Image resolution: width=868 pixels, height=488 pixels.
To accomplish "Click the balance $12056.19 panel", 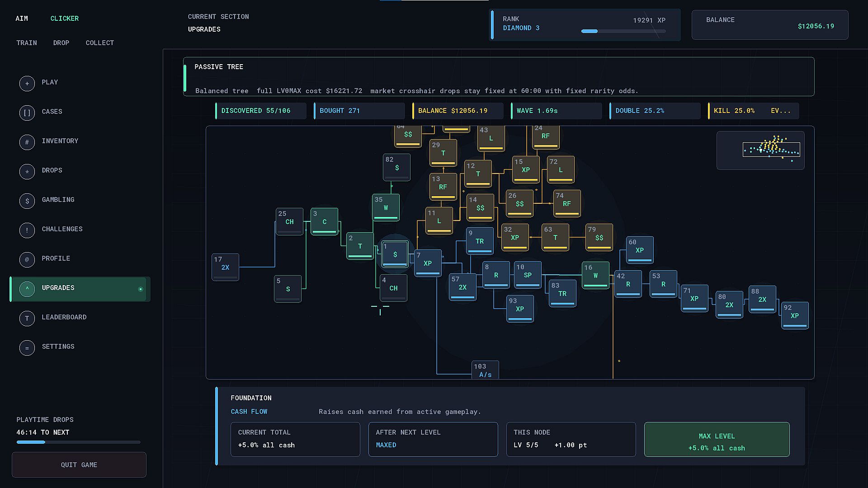I will click(x=770, y=25).
